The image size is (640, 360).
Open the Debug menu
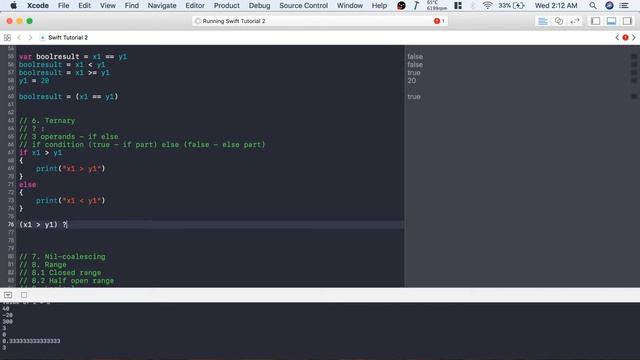259,5
